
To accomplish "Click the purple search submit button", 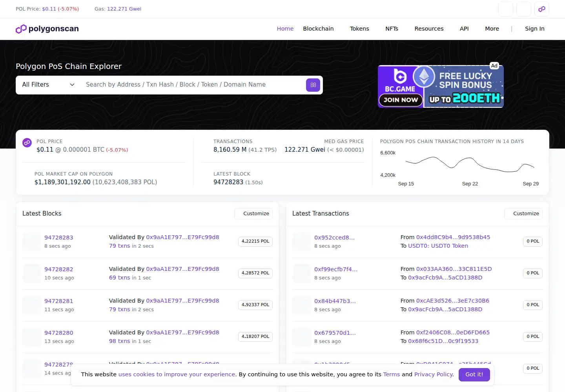I will pyautogui.click(x=313, y=85).
